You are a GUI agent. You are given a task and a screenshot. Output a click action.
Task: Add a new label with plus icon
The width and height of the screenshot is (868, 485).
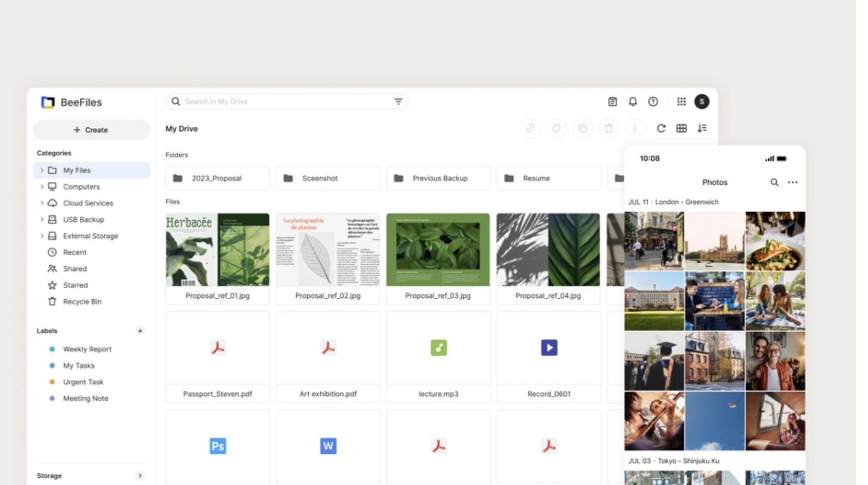(x=140, y=331)
